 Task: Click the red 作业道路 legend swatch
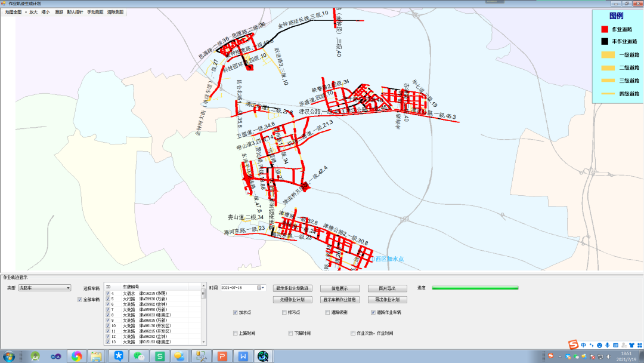coord(605,29)
